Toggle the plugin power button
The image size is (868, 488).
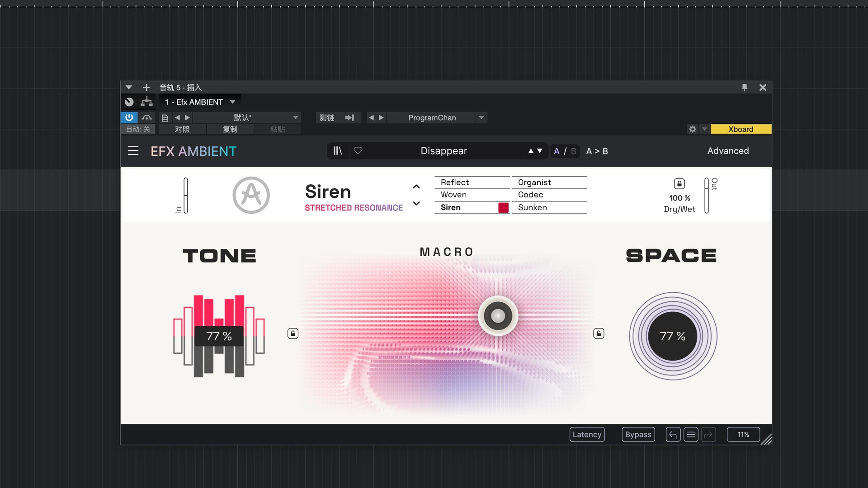pos(129,117)
